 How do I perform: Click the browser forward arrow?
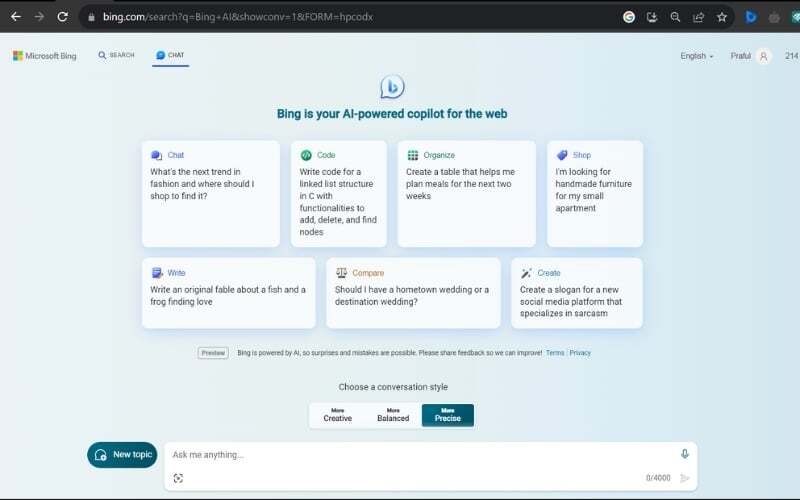coord(39,17)
